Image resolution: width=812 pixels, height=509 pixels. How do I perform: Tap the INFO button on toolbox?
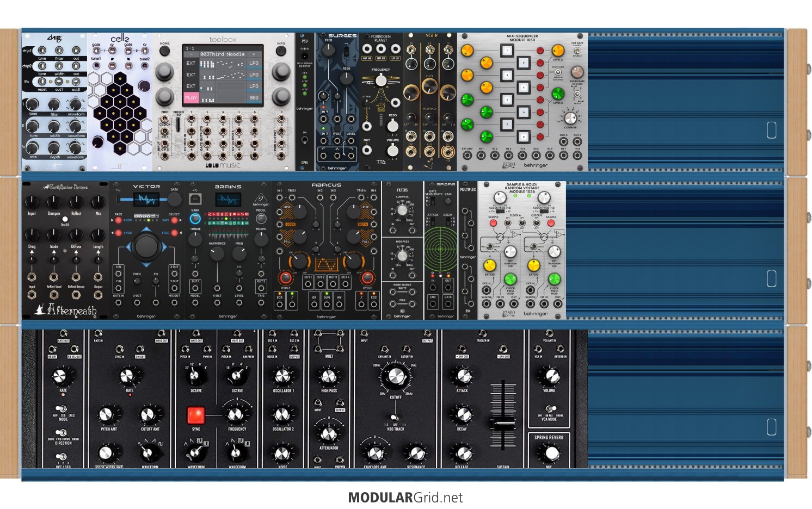tap(281, 51)
